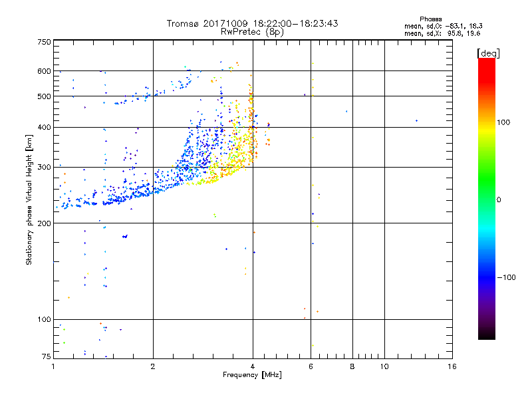
Task: Click the x-axis tick label "2"
Action: (153, 366)
